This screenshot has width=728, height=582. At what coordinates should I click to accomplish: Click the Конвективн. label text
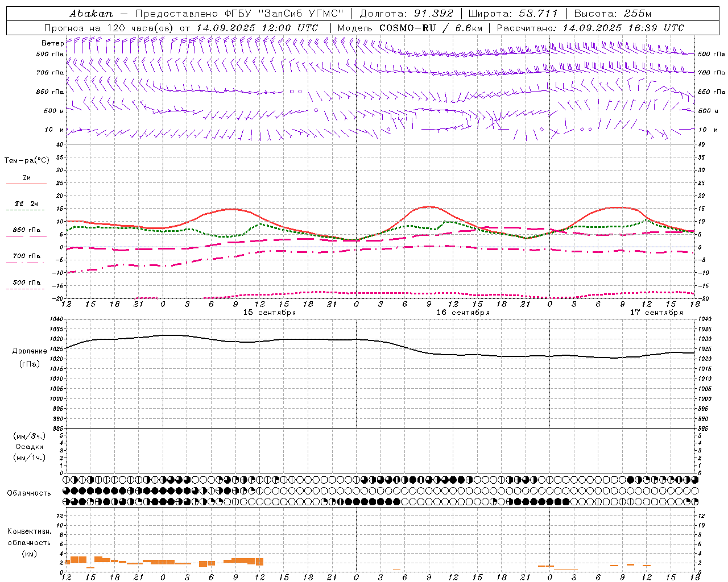click(29, 531)
